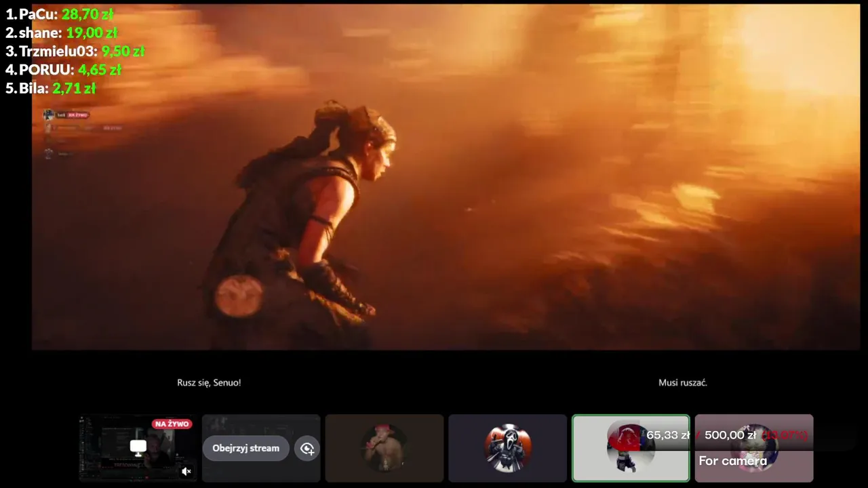Open the 'NA ŻYWO' live stream tile
The image size is (868, 488).
click(x=138, y=448)
